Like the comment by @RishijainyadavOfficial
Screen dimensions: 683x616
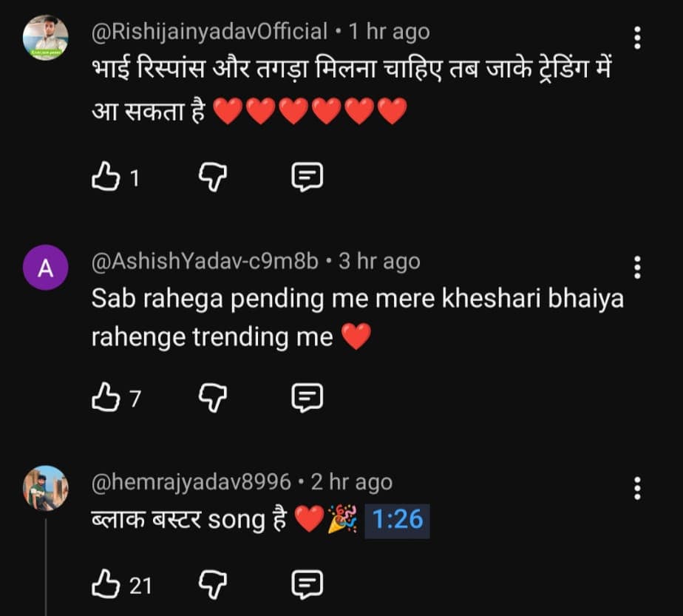pos(106,176)
